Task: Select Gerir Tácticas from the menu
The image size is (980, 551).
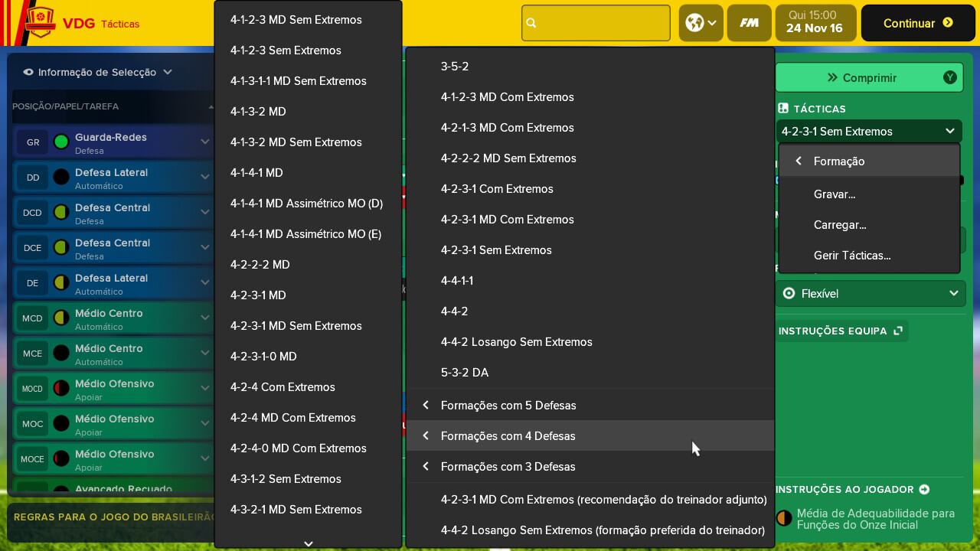Action: (x=853, y=255)
